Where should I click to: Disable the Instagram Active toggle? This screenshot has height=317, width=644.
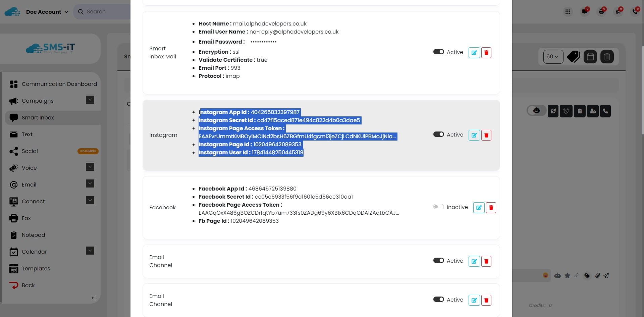coord(438,135)
